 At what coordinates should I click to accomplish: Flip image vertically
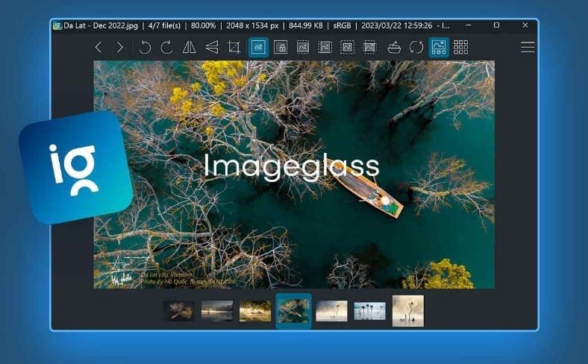click(x=212, y=47)
